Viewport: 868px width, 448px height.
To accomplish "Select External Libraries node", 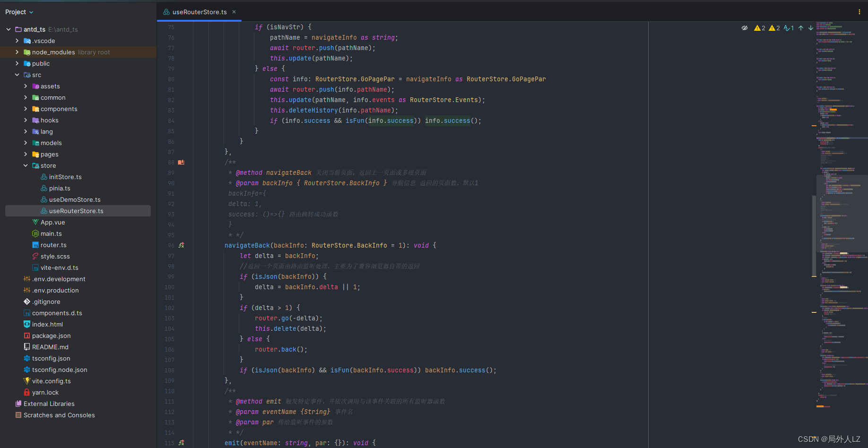I will point(49,404).
